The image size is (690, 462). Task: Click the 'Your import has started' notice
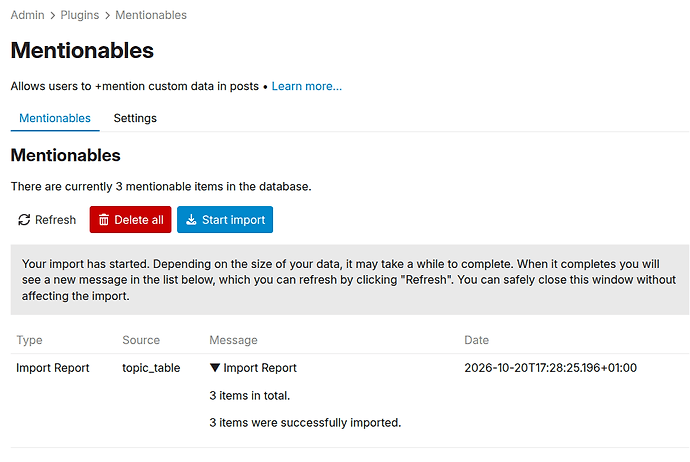350,280
